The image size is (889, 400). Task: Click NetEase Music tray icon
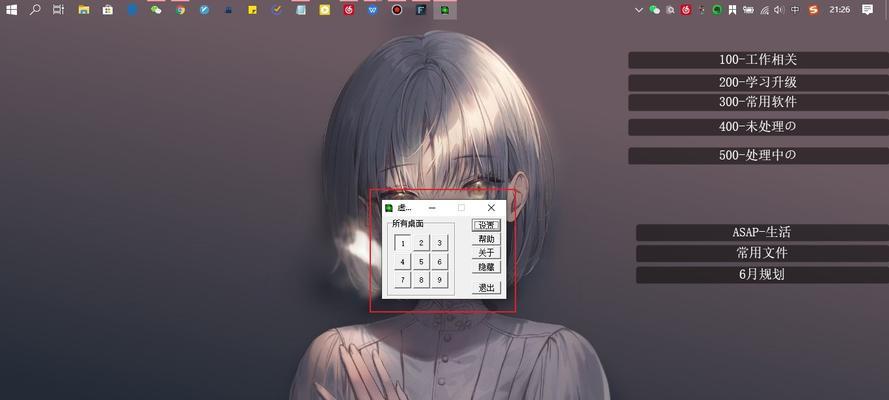[686, 10]
